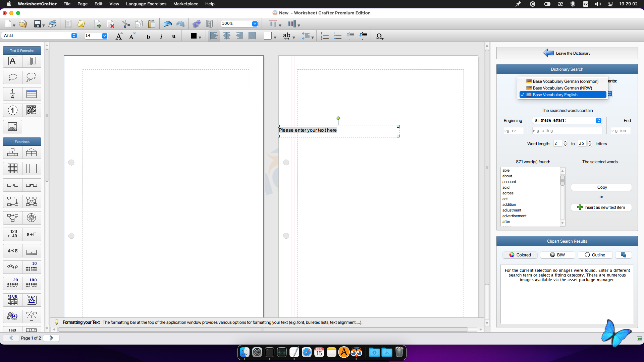Add a speech bubble item

[x=13, y=77]
